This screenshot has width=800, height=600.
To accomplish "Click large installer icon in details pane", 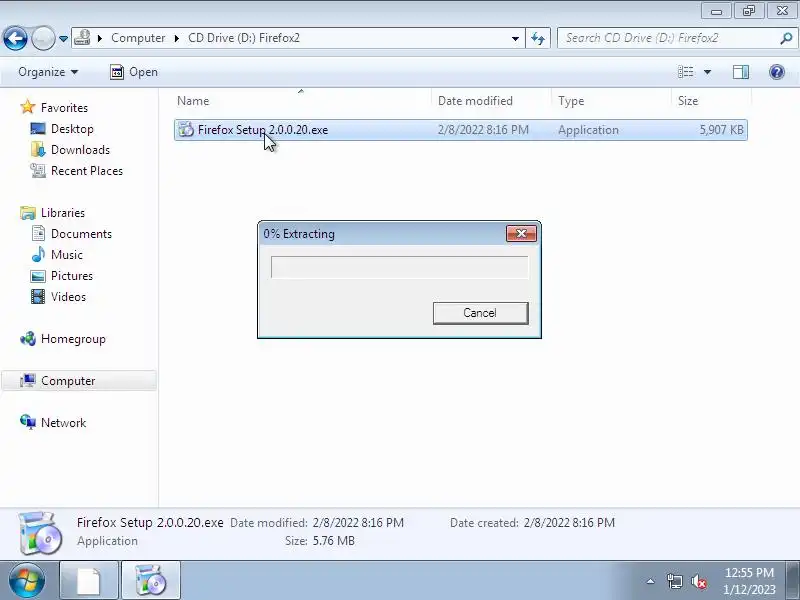I will [40, 533].
